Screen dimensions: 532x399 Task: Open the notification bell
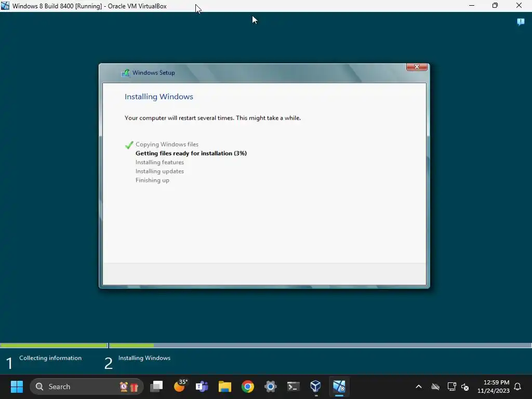pos(517,387)
